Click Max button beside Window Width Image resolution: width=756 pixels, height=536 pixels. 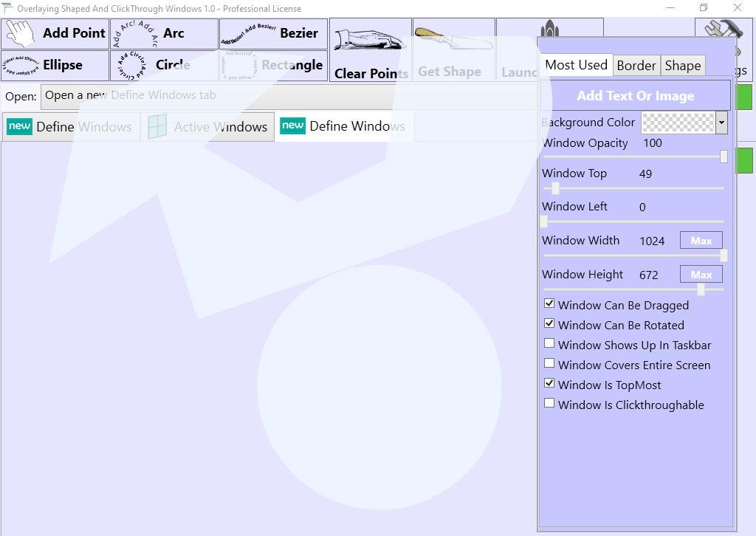tap(701, 241)
